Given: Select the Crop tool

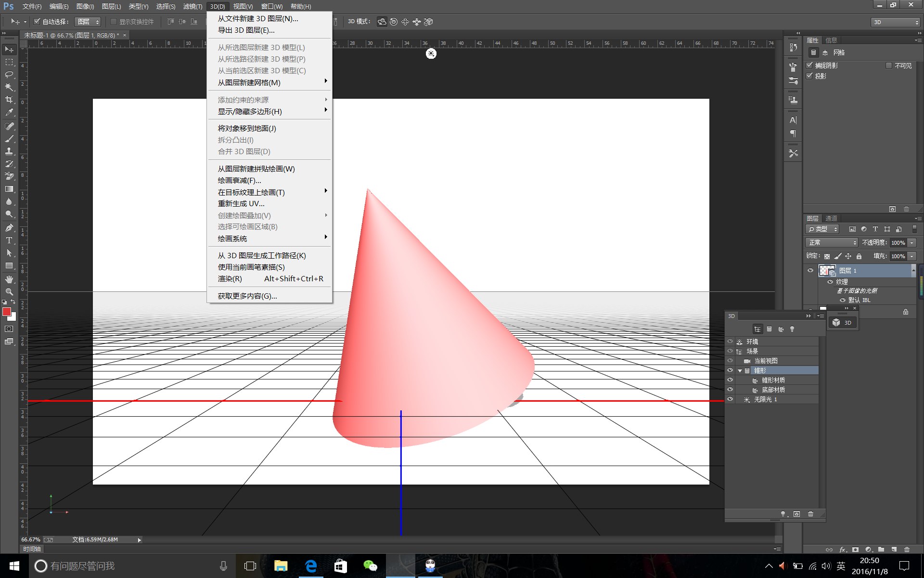Looking at the screenshot, I should tap(9, 100).
